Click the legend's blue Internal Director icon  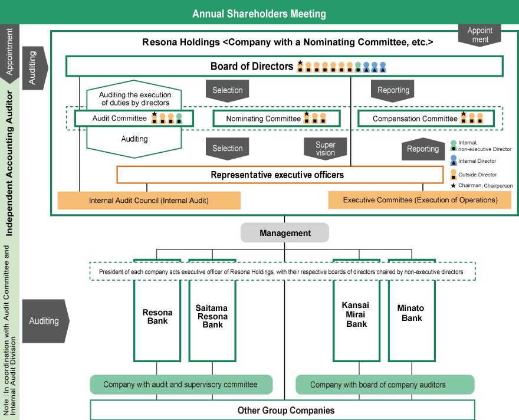point(454,160)
